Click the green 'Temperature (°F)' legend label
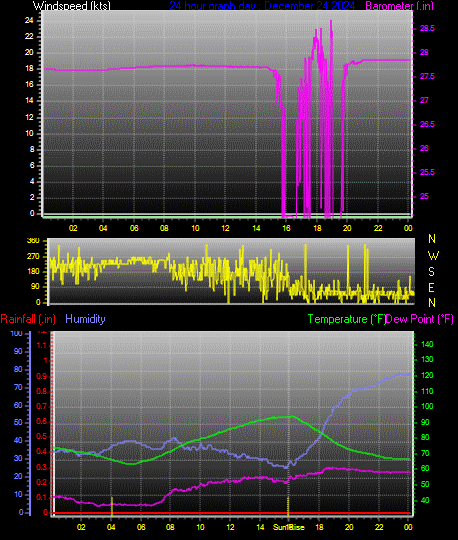Screen dimensions: 458x540 pyautogui.click(x=346, y=319)
